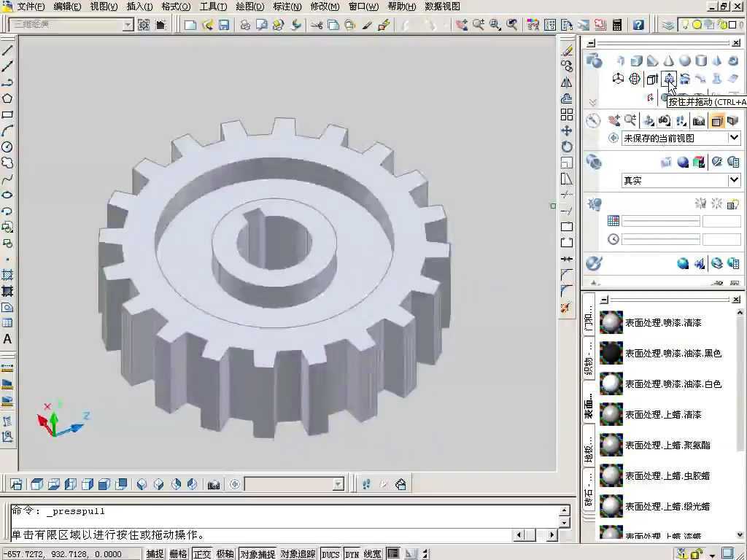Toggle DYN dynamic input in status bar
747x560 pixels.
[352, 554]
